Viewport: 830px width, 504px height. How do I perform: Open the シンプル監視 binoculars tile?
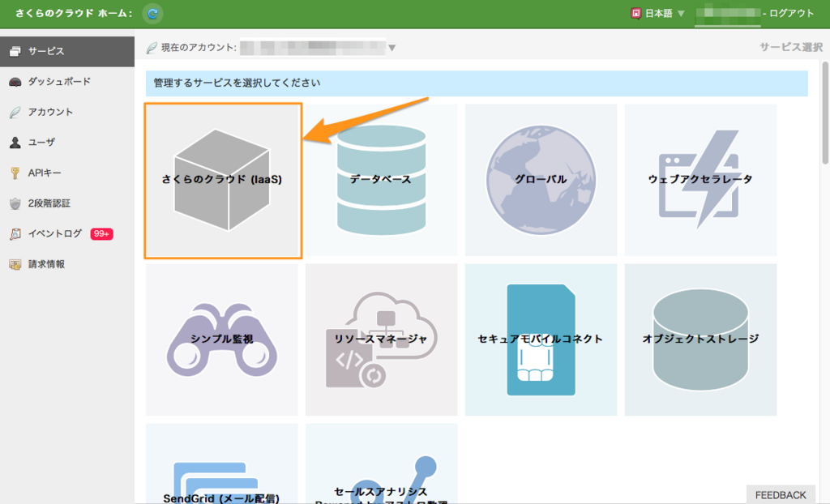coord(222,340)
